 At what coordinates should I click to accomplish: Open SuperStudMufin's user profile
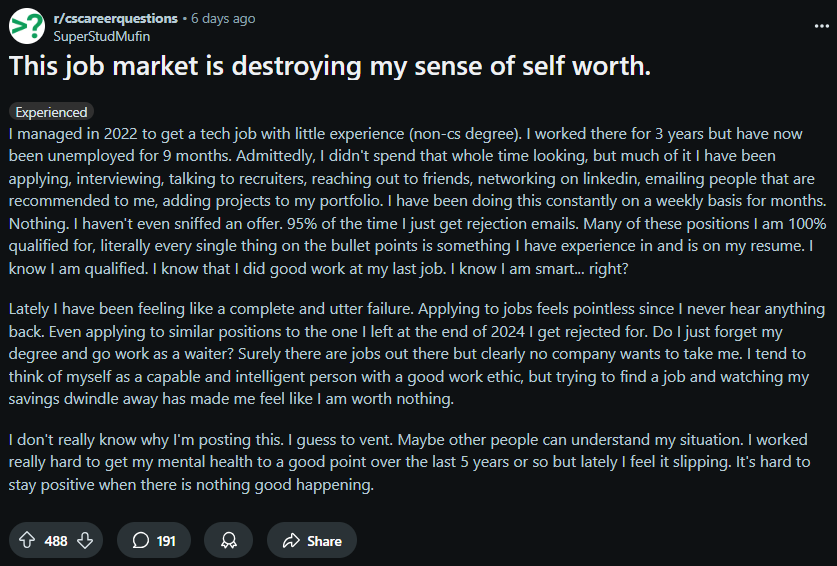click(x=101, y=36)
